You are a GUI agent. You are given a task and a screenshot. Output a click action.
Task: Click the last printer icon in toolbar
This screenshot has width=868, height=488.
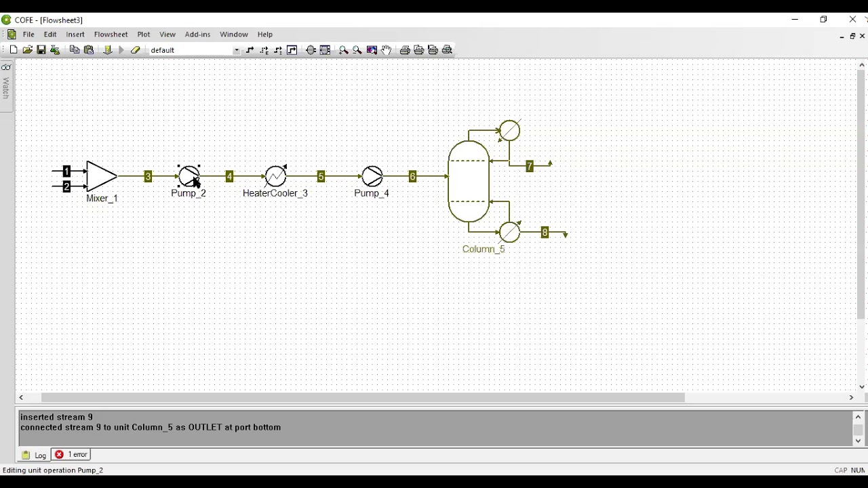pyautogui.click(x=448, y=50)
